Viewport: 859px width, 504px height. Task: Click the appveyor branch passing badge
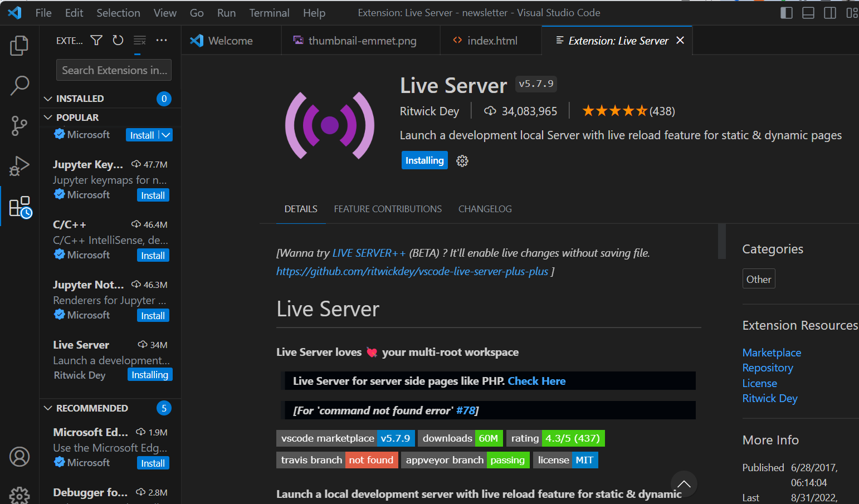tap(465, 460)
